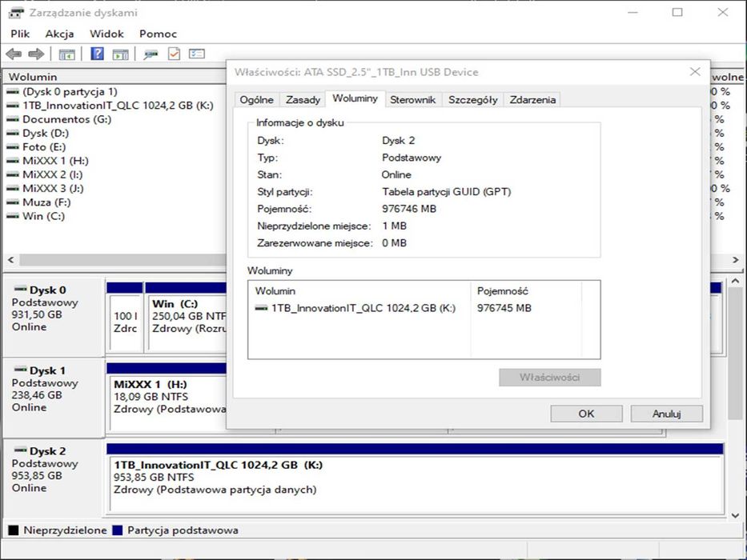
Task: Switch to the Ogólne tab
Action: click(x=257, y=99)
